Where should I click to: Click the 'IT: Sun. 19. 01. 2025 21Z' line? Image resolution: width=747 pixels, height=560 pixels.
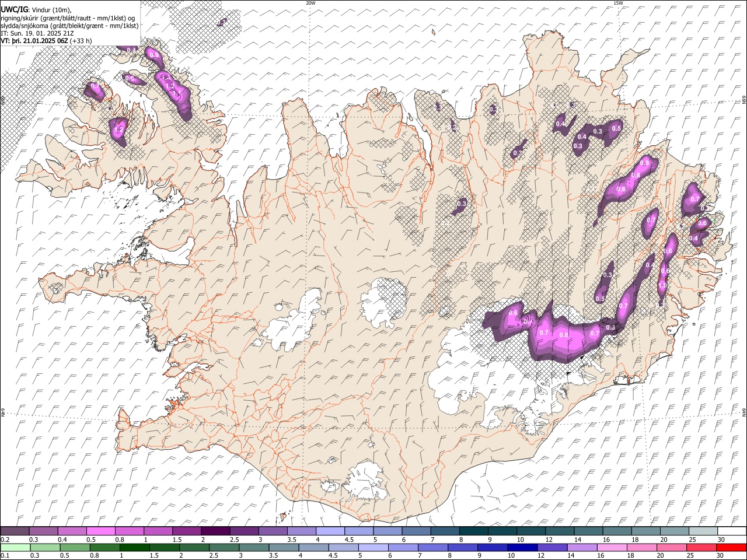tap(38, 33)
